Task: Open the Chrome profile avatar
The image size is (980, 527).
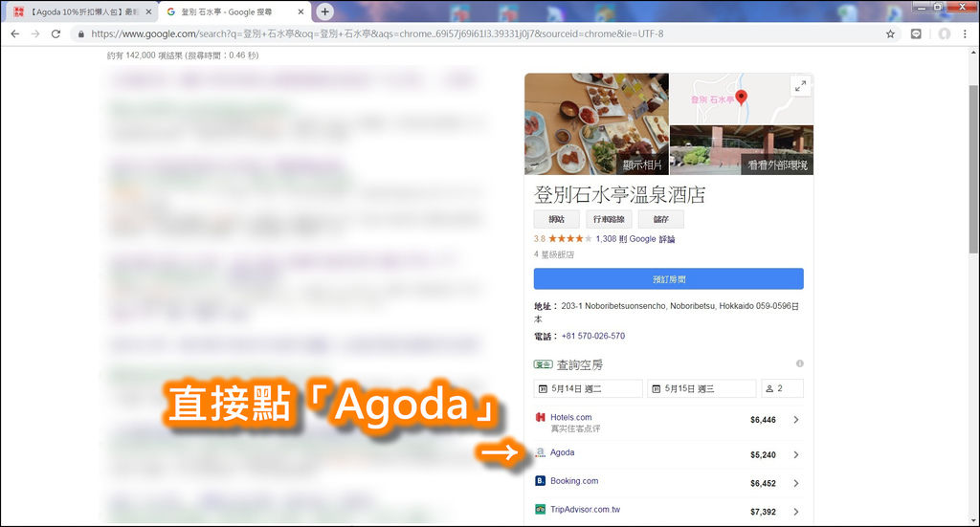Action: tap(945, 33)
